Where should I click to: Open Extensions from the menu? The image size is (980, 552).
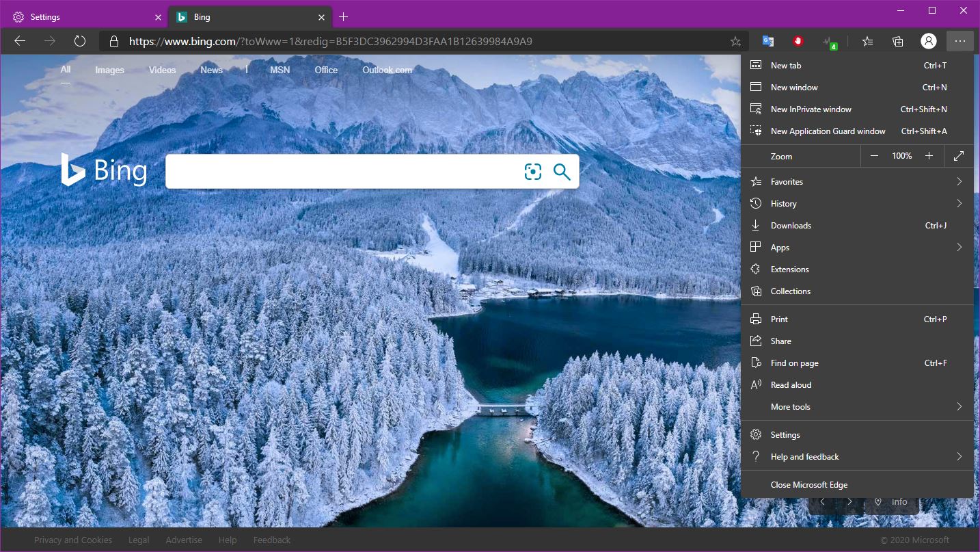pyautogui.click(x=857, y=269)
